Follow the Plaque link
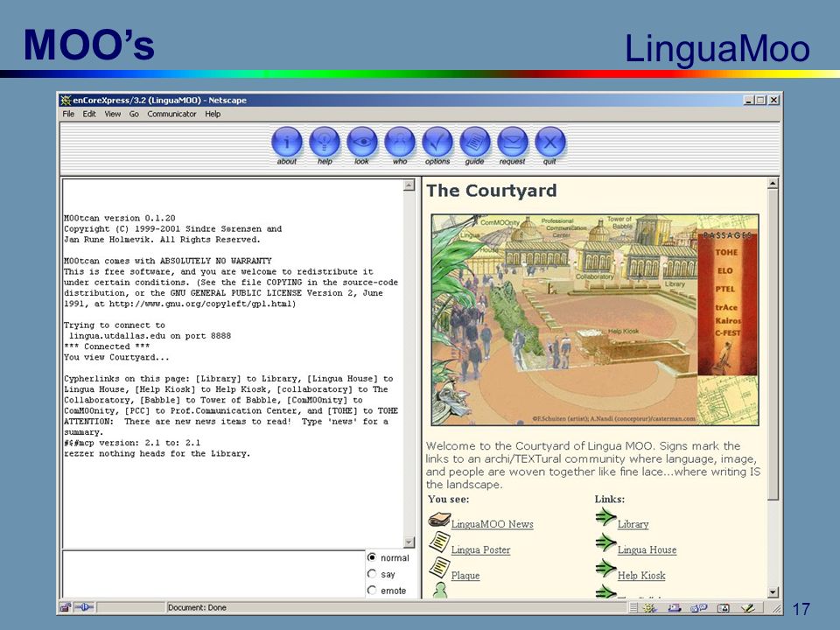 click(x=465, y=576)
